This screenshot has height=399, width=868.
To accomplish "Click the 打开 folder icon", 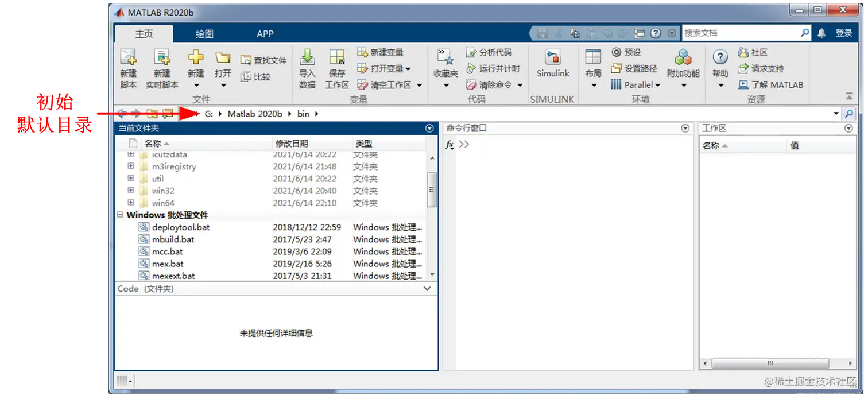I will (223, 57).
